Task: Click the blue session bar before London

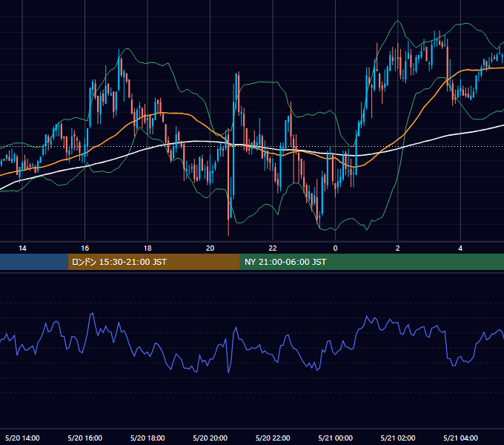Action: (x=34, y=262)
